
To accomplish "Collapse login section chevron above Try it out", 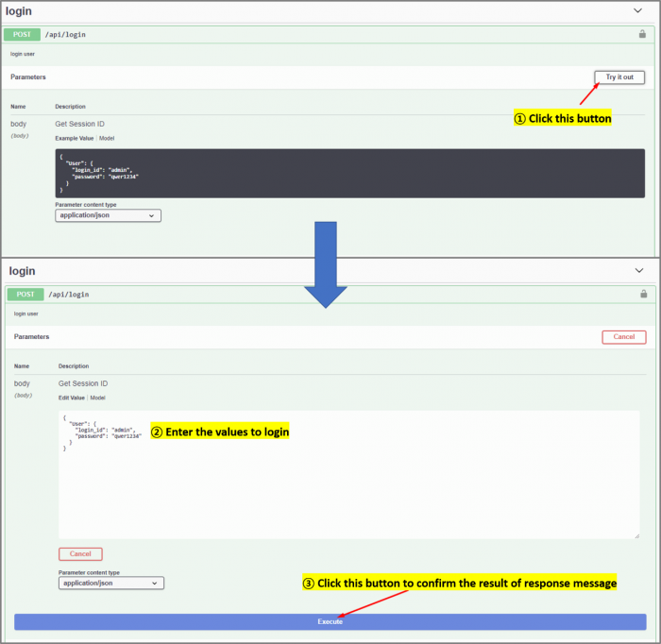I will coord(639,10).
